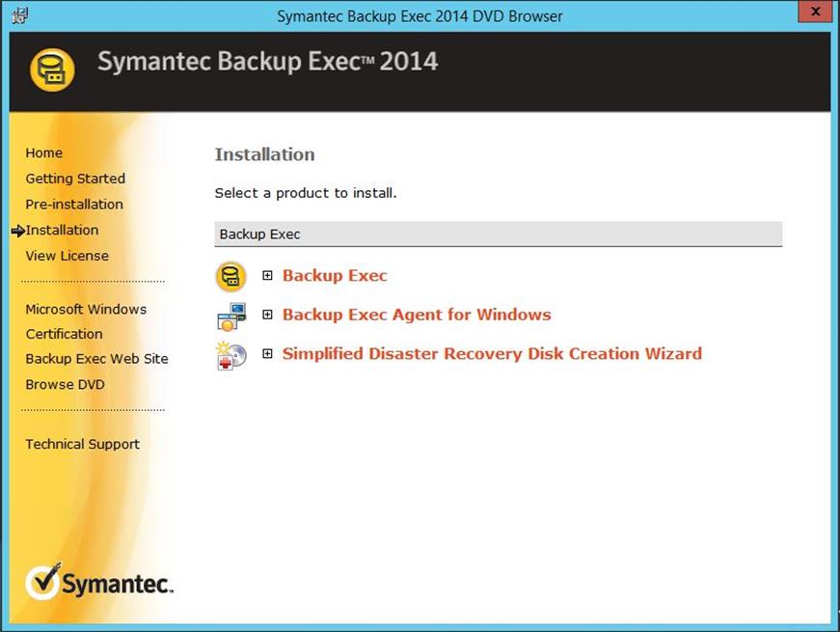Open Simplified Disaster Recovery Disk Creation Wizard link
The height and width of the screenshot is (632, 840).
(492, 354)
